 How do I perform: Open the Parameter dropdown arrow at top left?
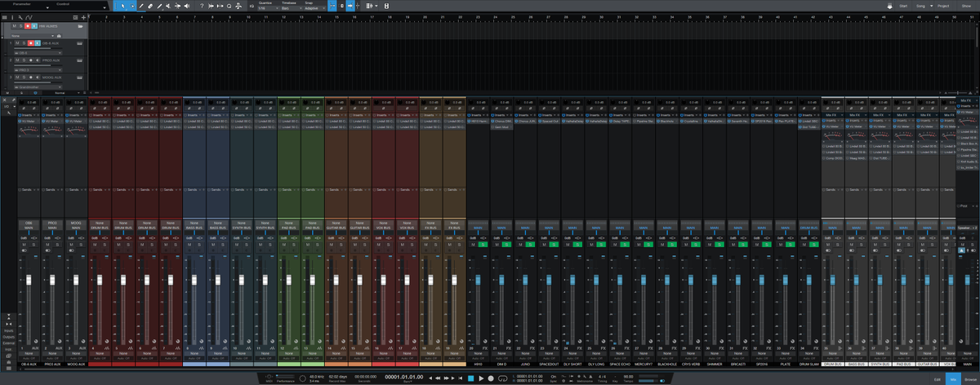coord(47,8)
